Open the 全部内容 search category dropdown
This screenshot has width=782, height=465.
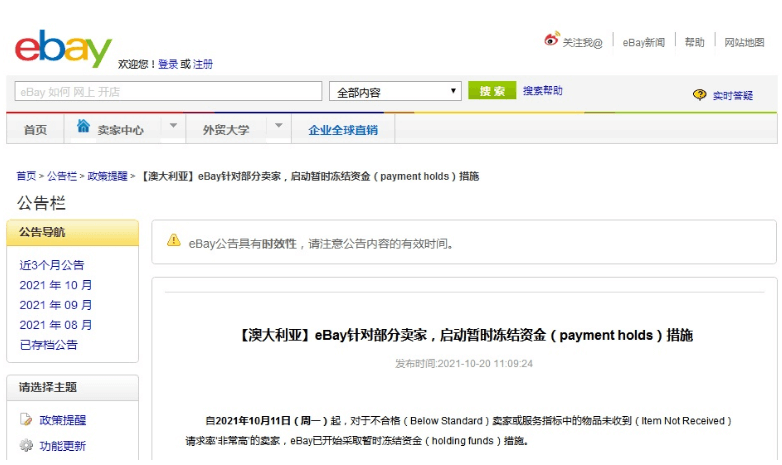(395, 91)
